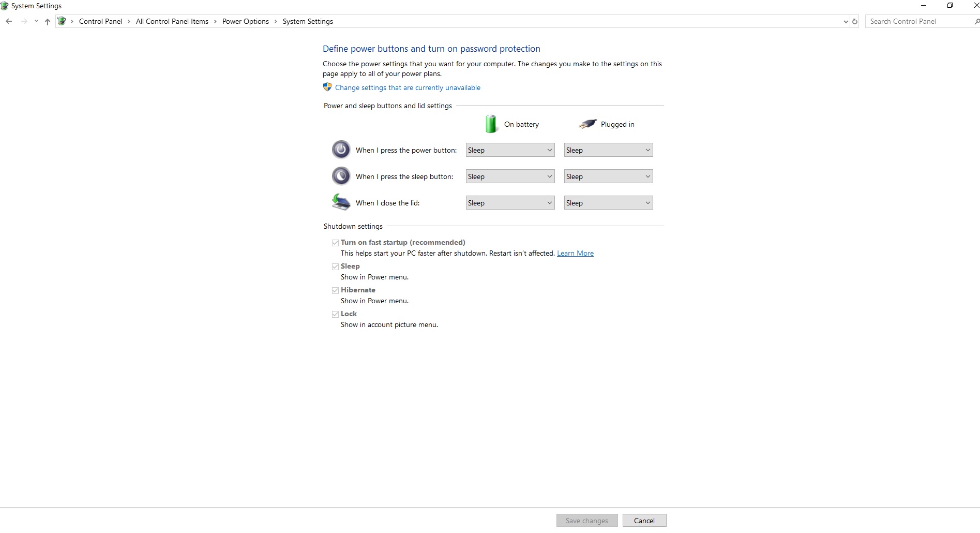Expand the chevron after Control Panel breadcrumb
980x533 pixels.
[129, 21]
